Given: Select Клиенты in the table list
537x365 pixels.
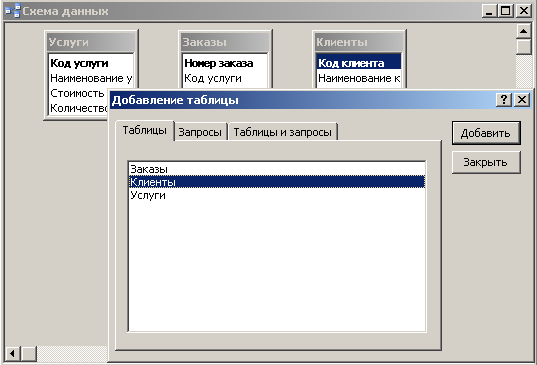Looking at the screenshot, I should pyautogui.click(x=277, y=182).
